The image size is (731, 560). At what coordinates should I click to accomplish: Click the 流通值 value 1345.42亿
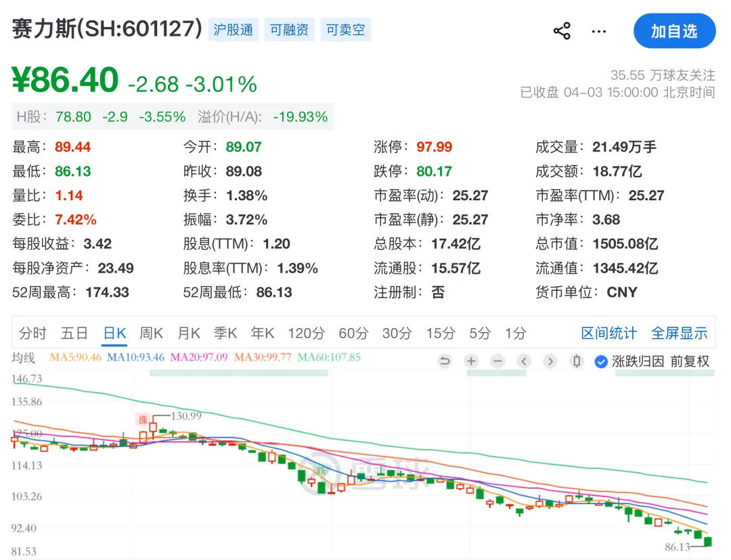[x=625, y=268]
